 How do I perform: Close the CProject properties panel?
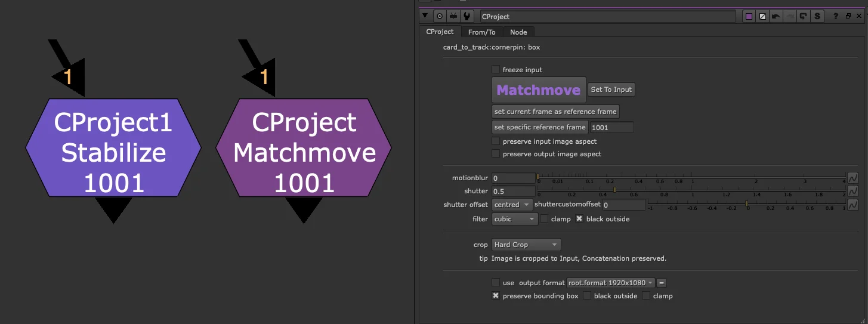[x=859, y=17]
